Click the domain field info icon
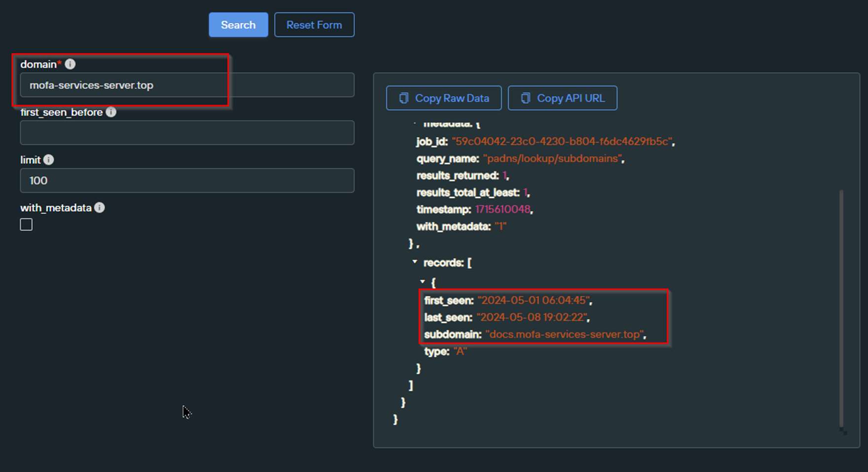Image resolution: width=868 pixels, height=472 pixels. [70, 64]
